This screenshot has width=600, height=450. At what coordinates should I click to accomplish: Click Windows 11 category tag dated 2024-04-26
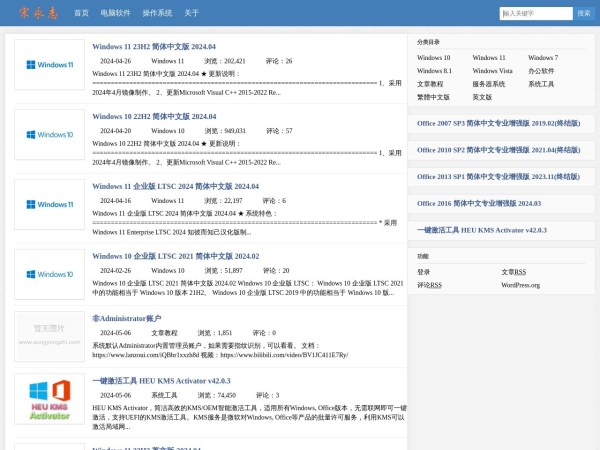(168, 61)
